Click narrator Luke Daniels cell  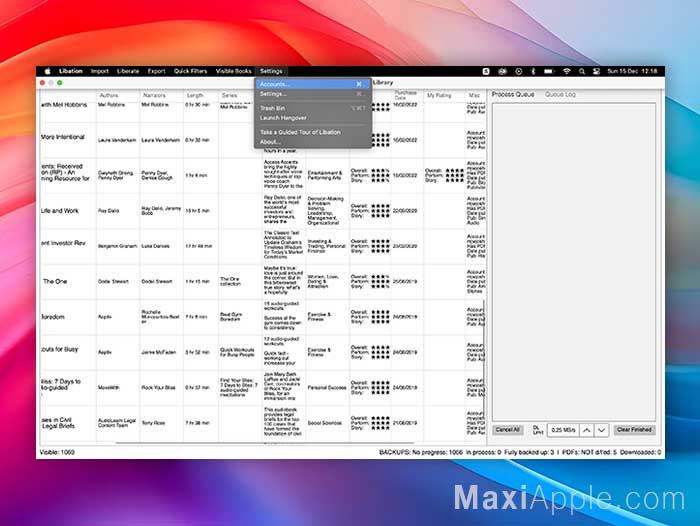click(x=161, y=246)
